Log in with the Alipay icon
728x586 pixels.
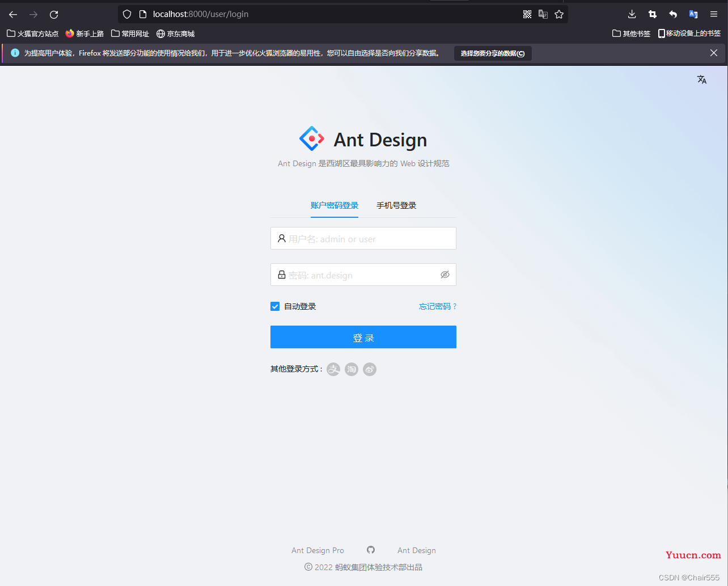click(x=333, y=369)
